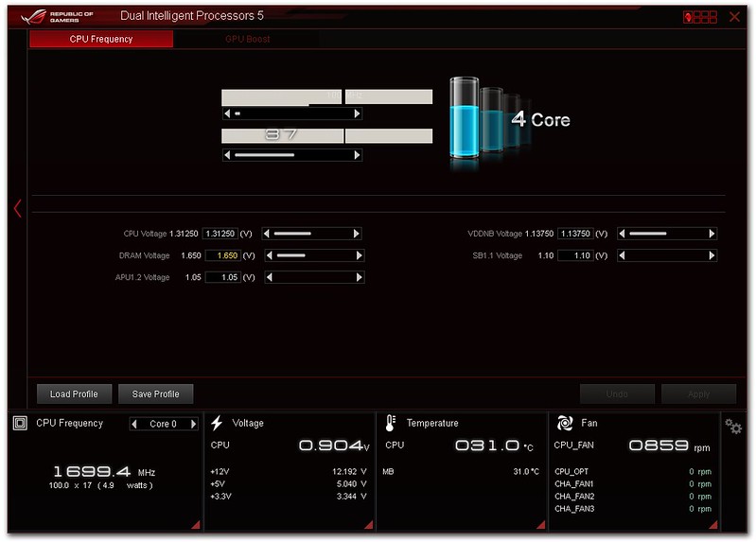Click the +3.3V 3.344 V reading
756x542 pixels.
tap(289, 497)
